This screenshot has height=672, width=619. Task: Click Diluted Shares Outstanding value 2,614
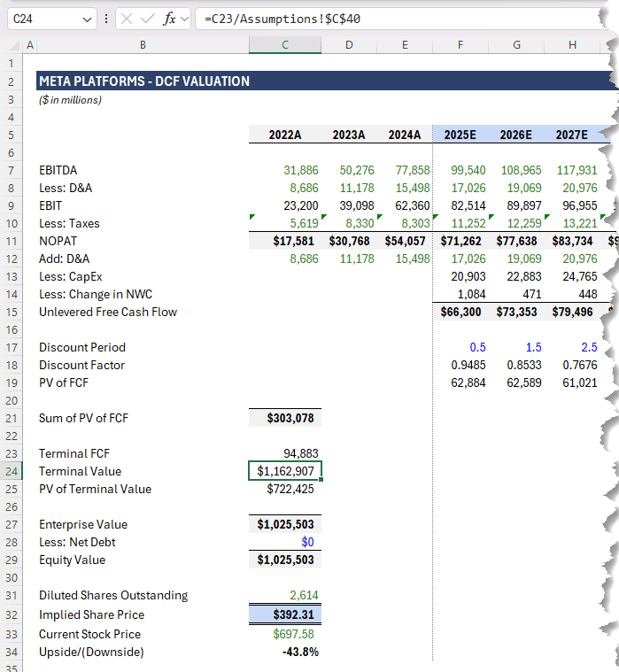coord(304,595)
